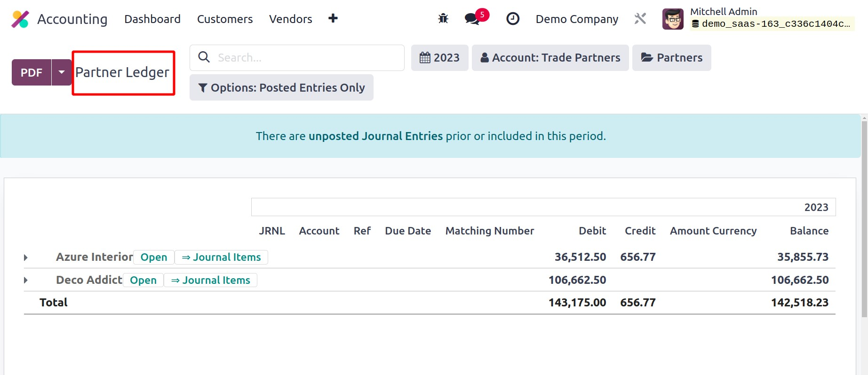Click the wrench and screwdriver tools icon
The height and width of the screenshot is (375, 868).
pyautogui.click(x=640, y=19)
